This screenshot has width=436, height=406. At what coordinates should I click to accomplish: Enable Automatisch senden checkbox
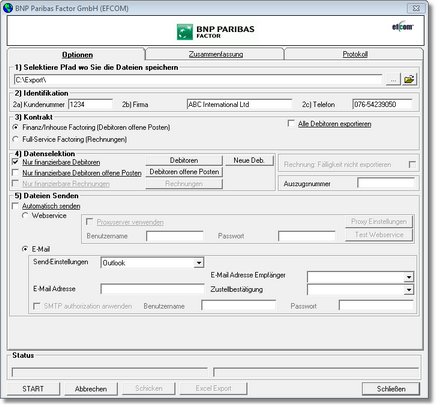tap(15, 206)
